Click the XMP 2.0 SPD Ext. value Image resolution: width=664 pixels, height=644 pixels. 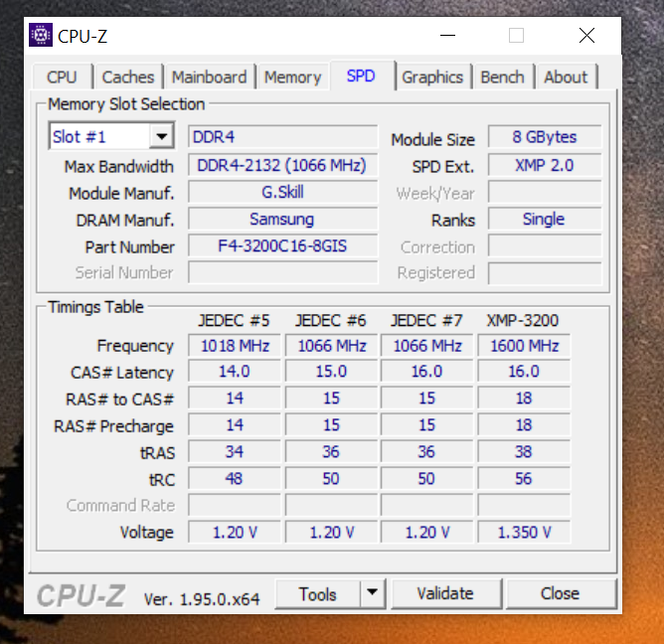click(545, 165)
